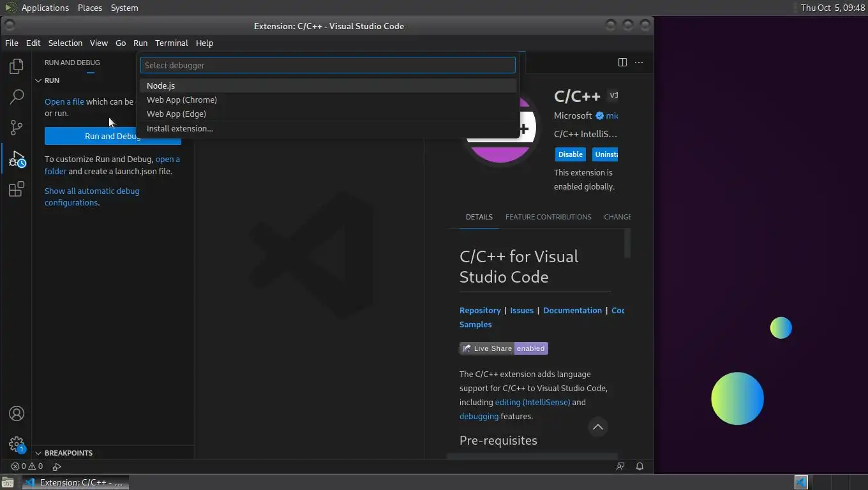Click the 'Pre-requisites' heading
The width and height of the screenshot is (868, 490).
click(498, 440)
